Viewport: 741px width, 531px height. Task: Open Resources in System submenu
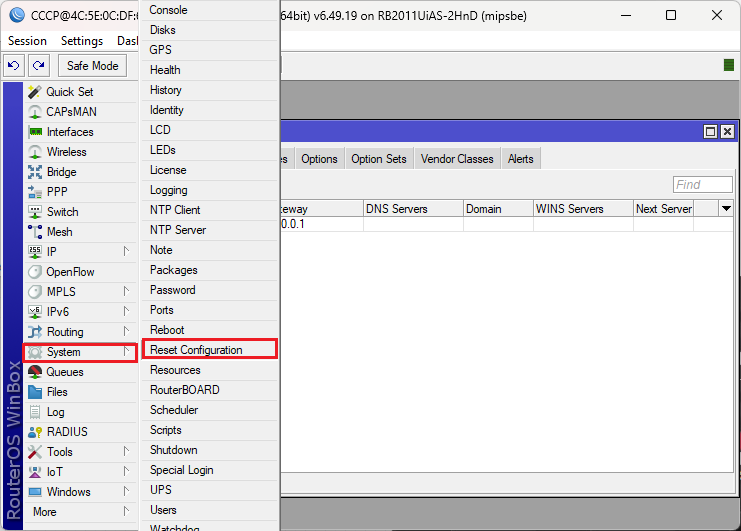point(209,370)
